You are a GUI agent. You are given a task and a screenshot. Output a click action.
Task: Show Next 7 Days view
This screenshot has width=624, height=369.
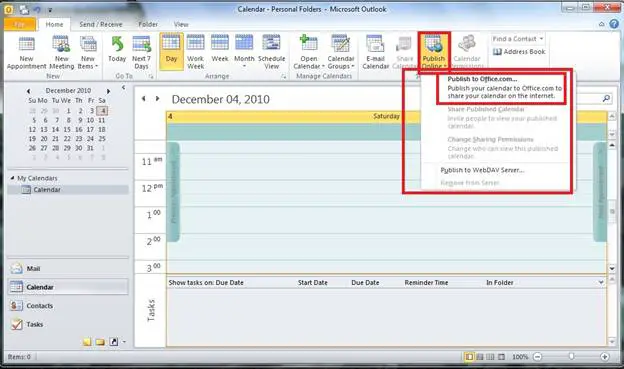click(x=141, y=52)
